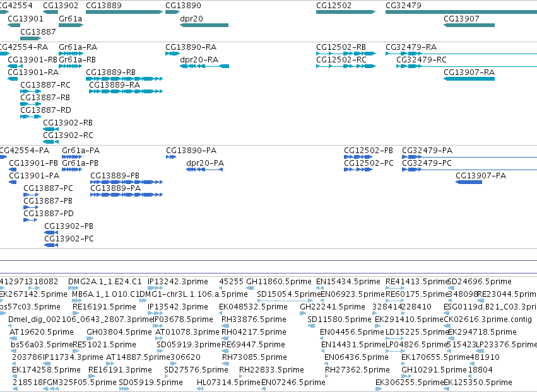Click the SD11580.5prime EST label
537x392 pixels.
339,319
